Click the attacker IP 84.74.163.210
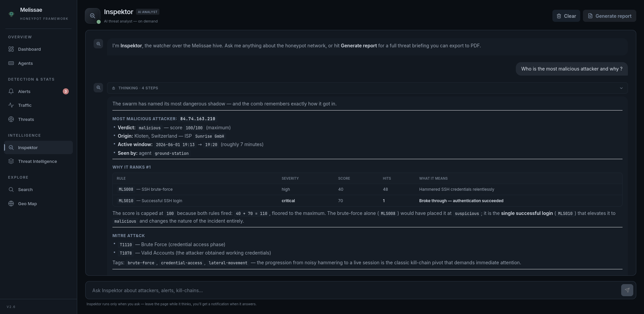644x314 pixels. coord(198,119)
